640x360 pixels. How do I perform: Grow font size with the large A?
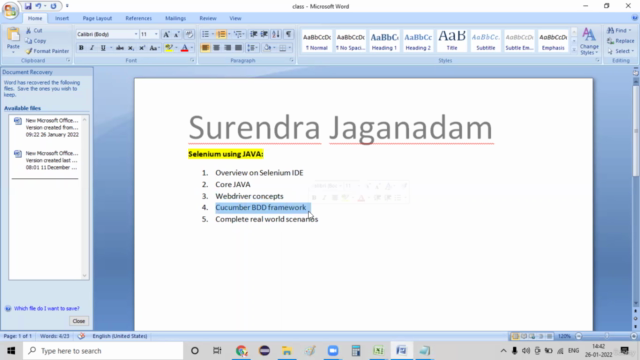(166, 34)
